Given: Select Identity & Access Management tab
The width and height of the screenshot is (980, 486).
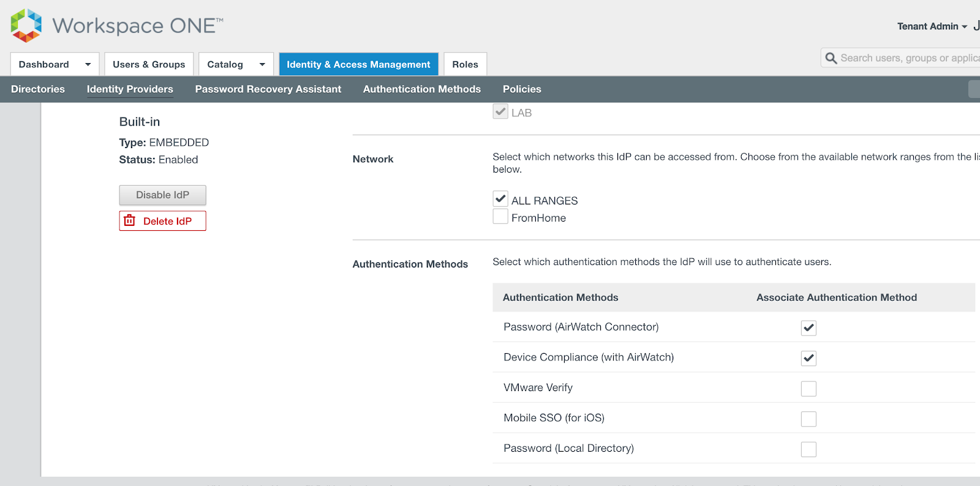Looking at the screenshot, I should pyautogui.click(x=358, y=64).
